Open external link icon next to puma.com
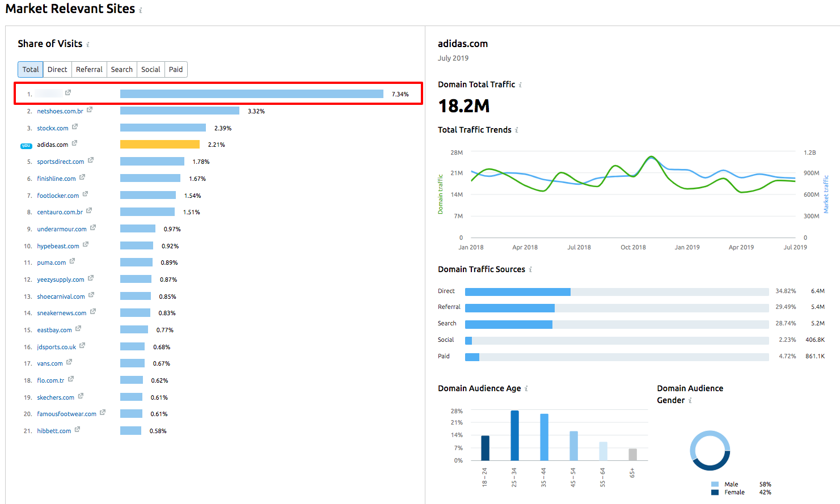This screenshot has height=504, width=840. (72, 261)
